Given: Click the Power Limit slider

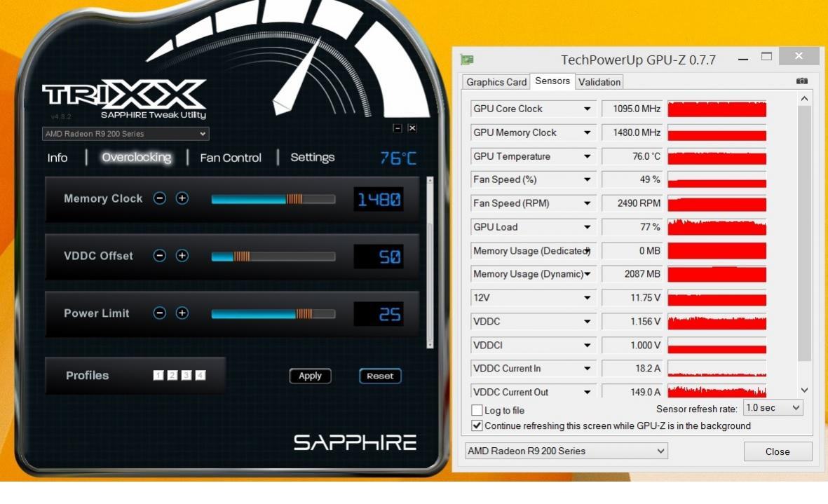Looking at the screenshot, I should coord(273,314).
